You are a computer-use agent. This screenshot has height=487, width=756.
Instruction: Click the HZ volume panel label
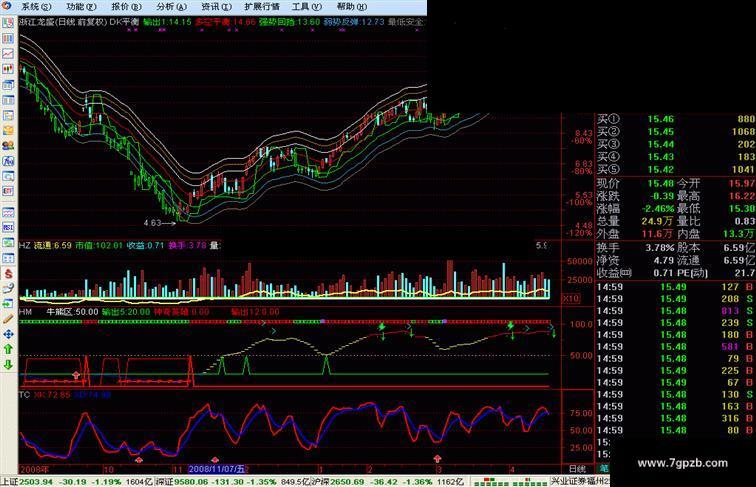(x=25, y=245)
